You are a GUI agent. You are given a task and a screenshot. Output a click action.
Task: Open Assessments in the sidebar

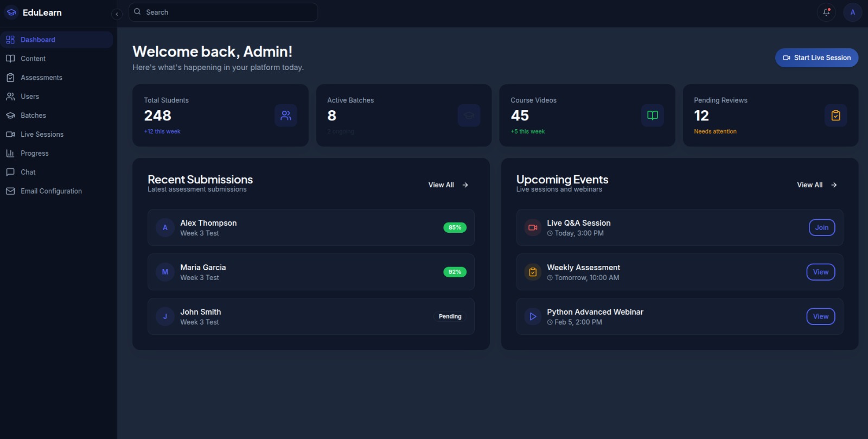41,78
